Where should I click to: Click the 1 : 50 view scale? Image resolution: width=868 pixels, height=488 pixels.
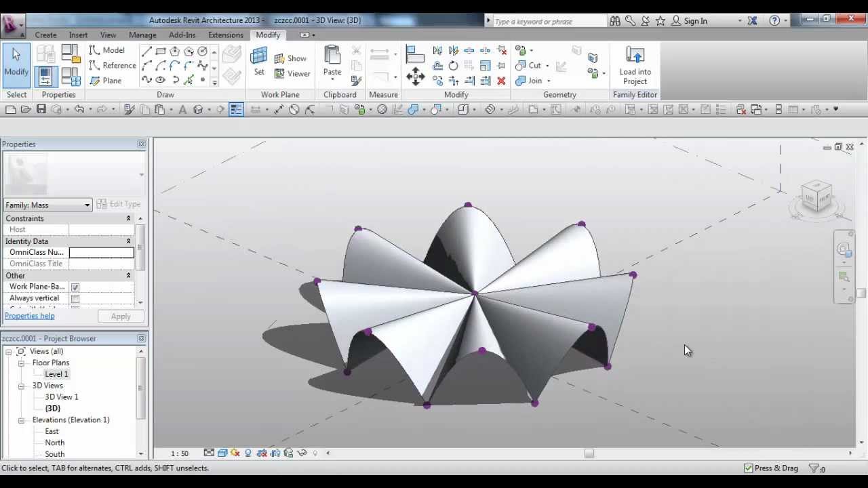click(x=180, y=453)
